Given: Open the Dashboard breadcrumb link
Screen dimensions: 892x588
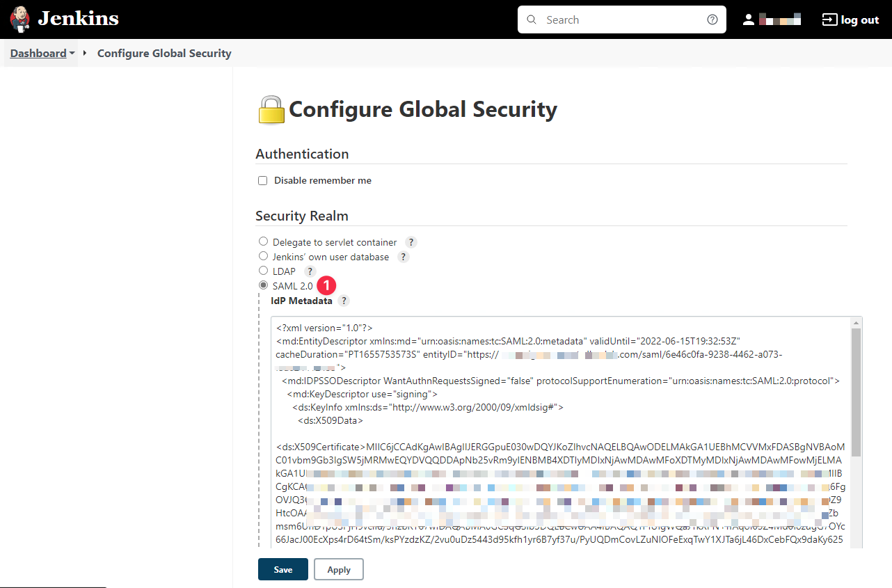Looking at the screenshot, I should point(38,54).
